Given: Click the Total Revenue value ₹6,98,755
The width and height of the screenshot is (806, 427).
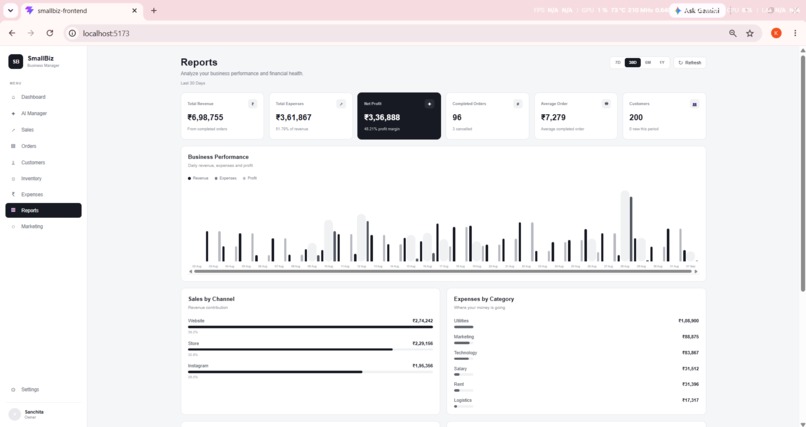Looking at the screenshot, I should [x=205, y=117].
